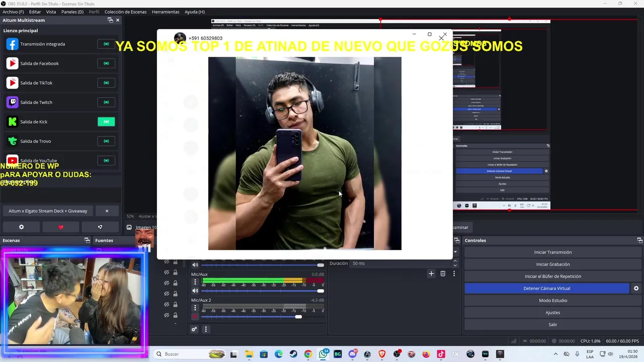Open the Paneles menu
644x362 pixels.
pyautogui.click(x=72, y=12)
